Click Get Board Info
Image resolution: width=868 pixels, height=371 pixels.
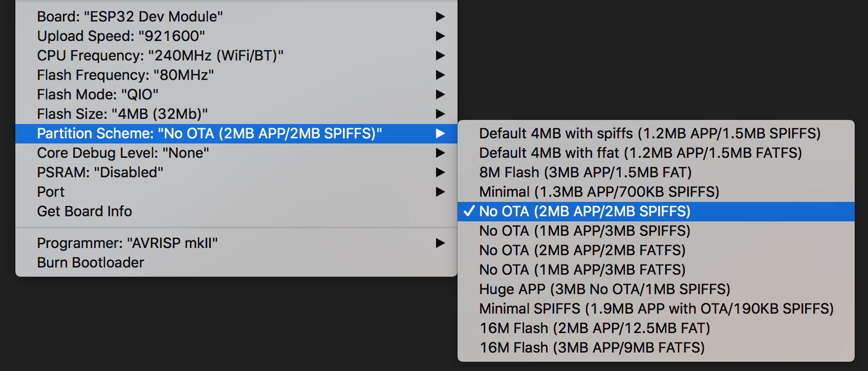[84, 211]
